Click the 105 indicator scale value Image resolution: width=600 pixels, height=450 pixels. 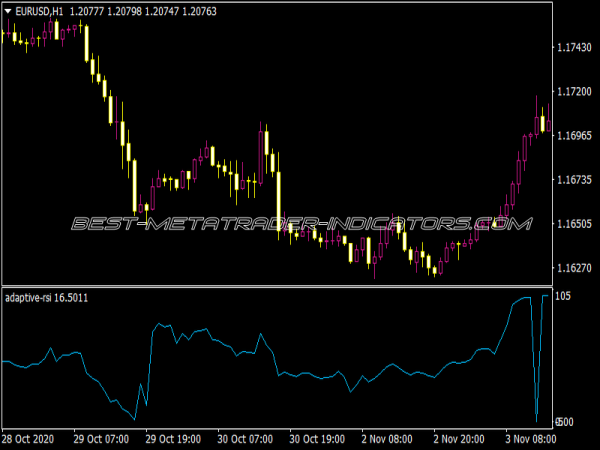tap(563, 296)
